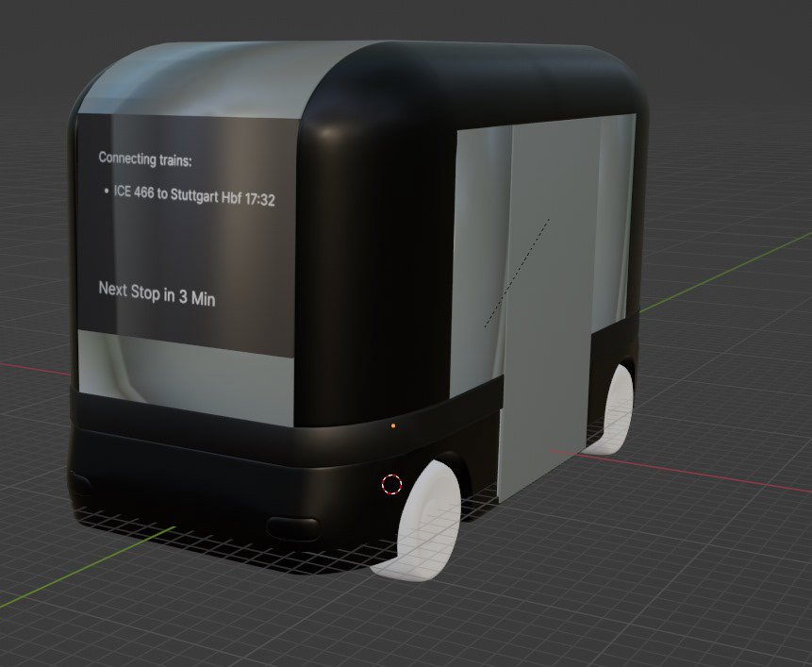The height and width of the screenshot is (667, 812).
Task: Click "ICE 466 to Stuttgart Hbf 17:32" text
Action: 194,196
